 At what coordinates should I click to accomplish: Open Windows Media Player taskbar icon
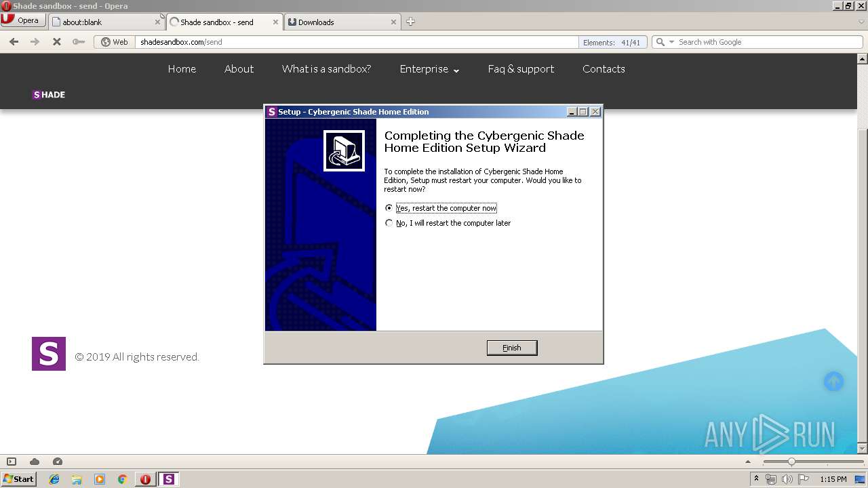click(100, 479)
